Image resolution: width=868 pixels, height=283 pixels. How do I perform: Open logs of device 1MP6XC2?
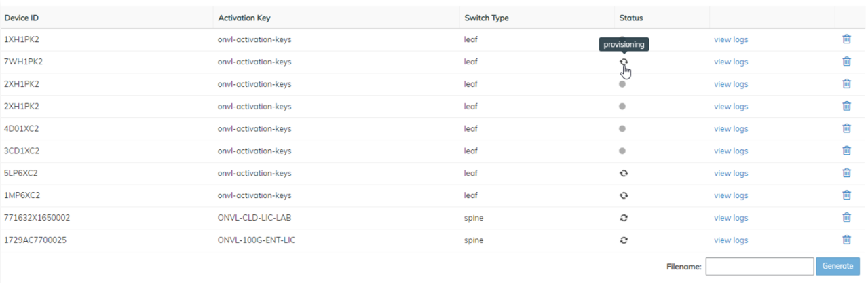coord(731,195)
